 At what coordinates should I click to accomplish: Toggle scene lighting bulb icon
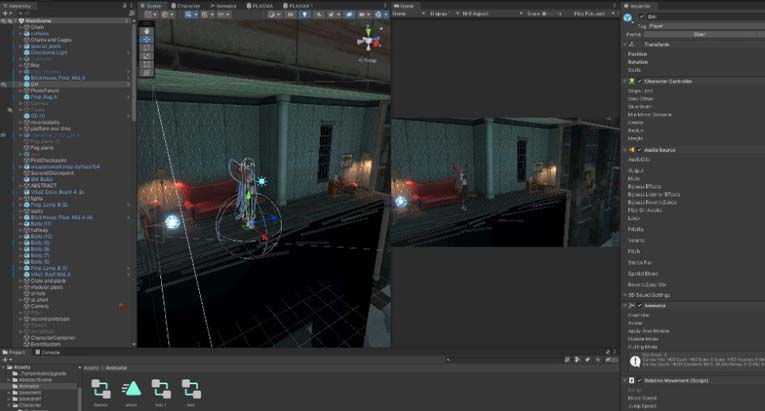pos(304,15)
